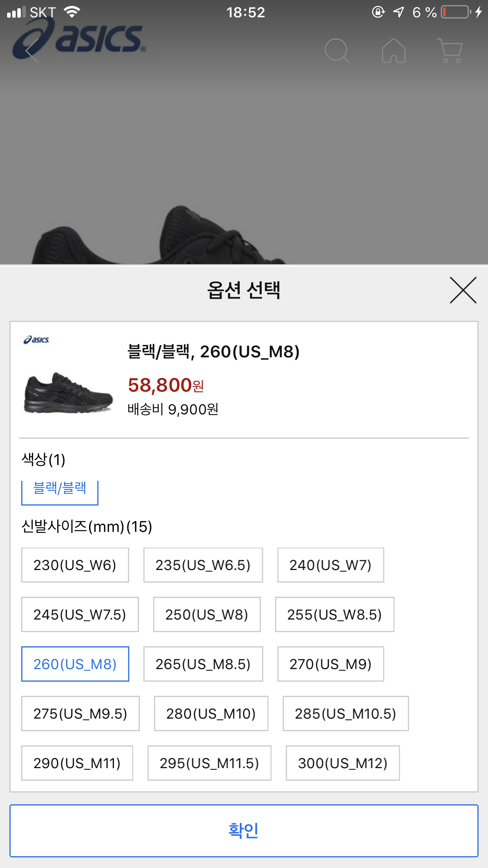This screenshot has width=488, height=868.
Task: Open the search magnifier icon
Action: pos(337,50)
